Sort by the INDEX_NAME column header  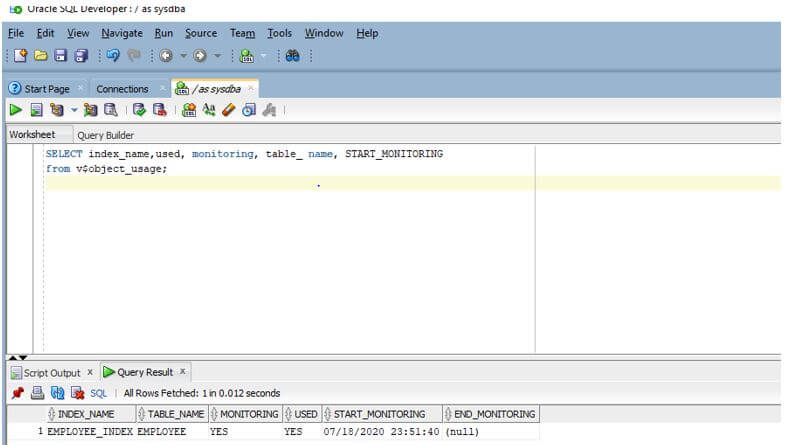pos(91,414)
